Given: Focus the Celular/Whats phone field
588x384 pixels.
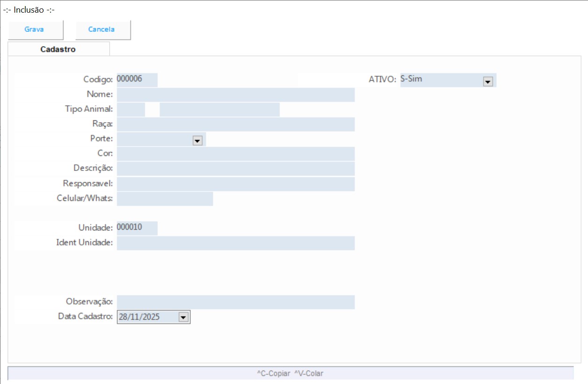Looking at the screenshot, I should tap(165, 199).
